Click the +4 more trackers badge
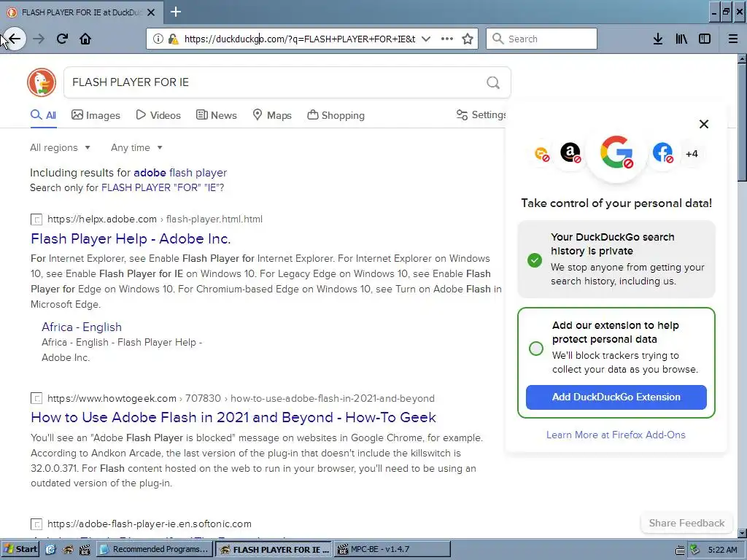This screenshot has width=747, height=560. tap(692, 153)
